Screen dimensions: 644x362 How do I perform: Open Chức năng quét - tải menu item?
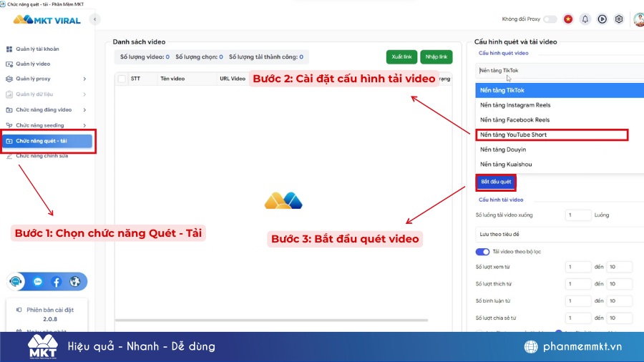point(47,141)
